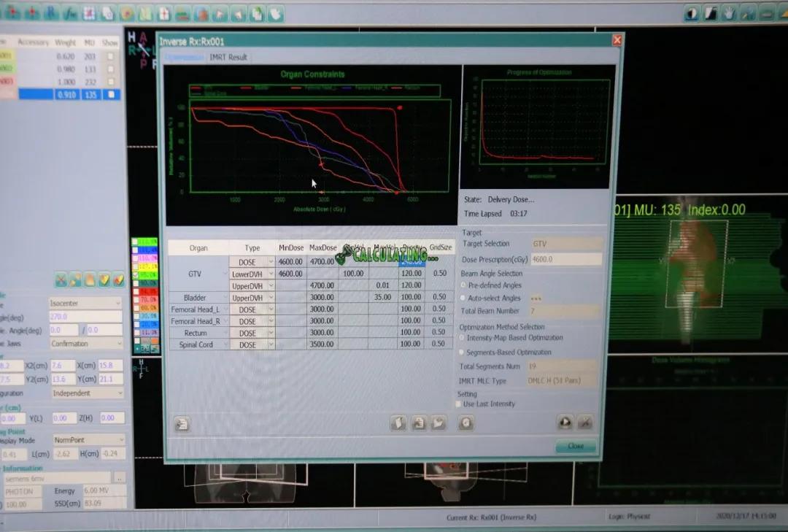Open the Type dropdown showing LowerDVH

pyautogui.click(x=271, y=274)
